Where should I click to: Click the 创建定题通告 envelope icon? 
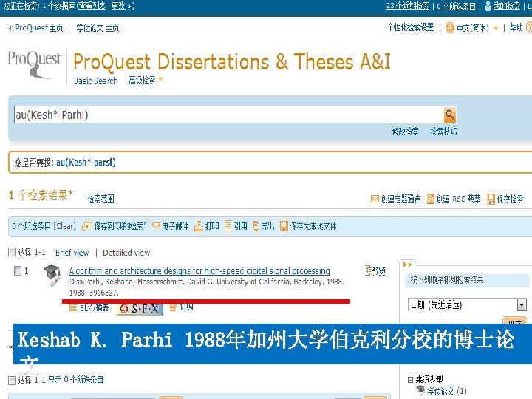coord(375,199)
